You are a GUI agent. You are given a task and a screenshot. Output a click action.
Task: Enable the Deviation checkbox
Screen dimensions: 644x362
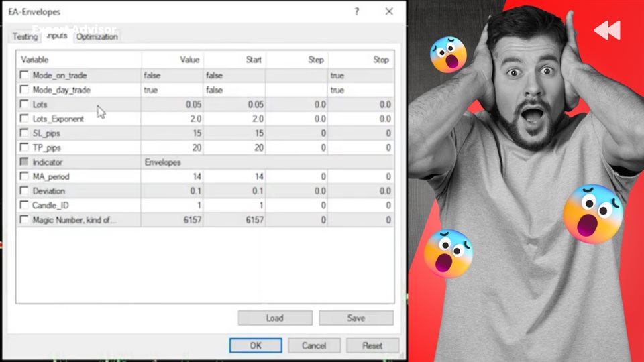(x=25, y=191)
